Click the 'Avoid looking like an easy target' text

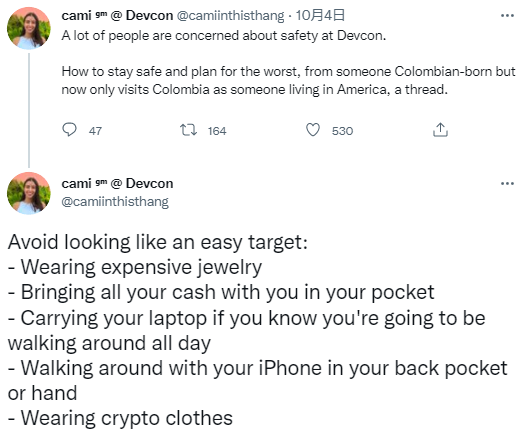click(x=158, y=242)
